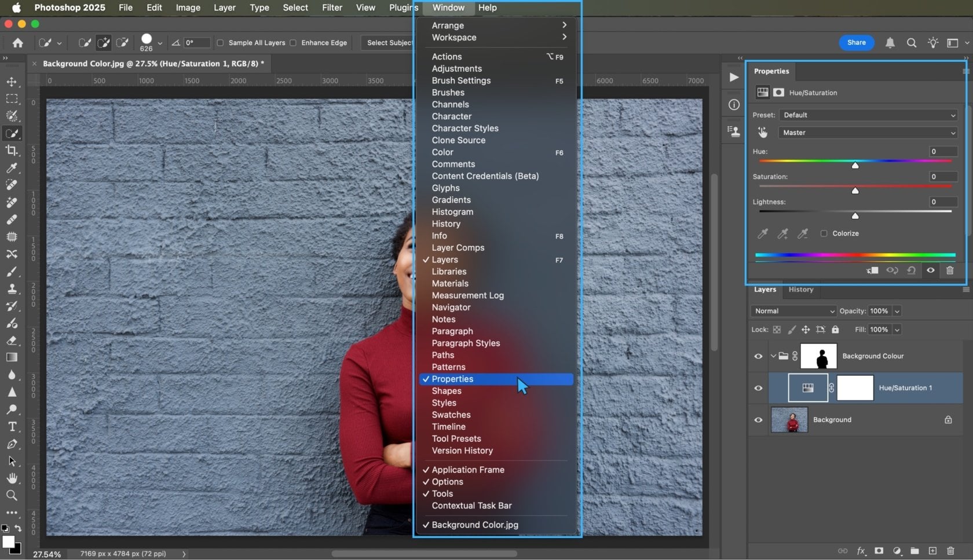Select the Type tool
The image size is (973, 560).
point(12,426)
